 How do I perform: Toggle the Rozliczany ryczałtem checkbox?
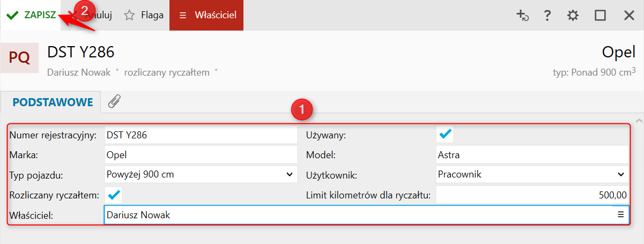click(x=114, y=195)
